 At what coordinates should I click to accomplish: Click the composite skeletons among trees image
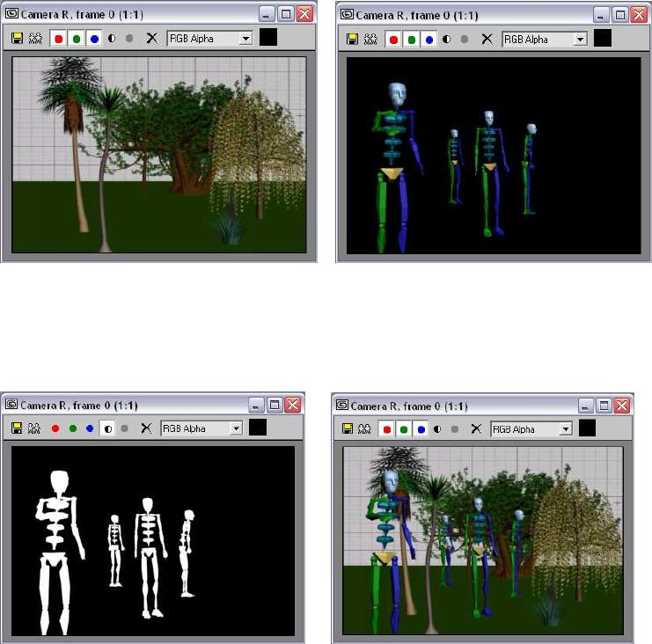pos(483,541)
